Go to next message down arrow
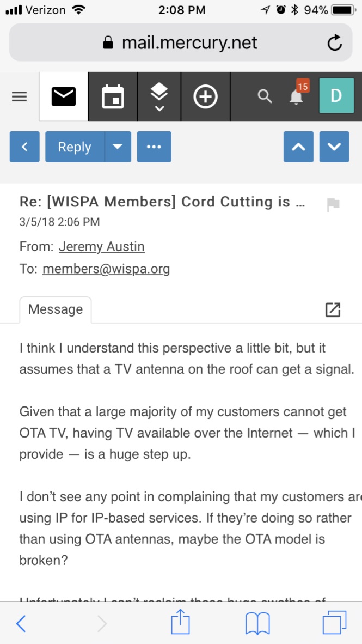Image resolution: width=362 pixels, height=644 pixels. pyautogui.click(x=334, y=147)
